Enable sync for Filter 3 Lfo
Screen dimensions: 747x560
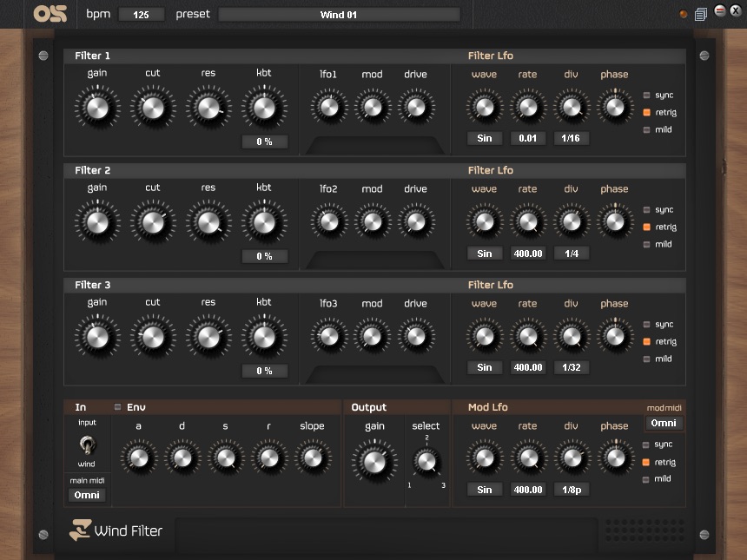point(646,325)
